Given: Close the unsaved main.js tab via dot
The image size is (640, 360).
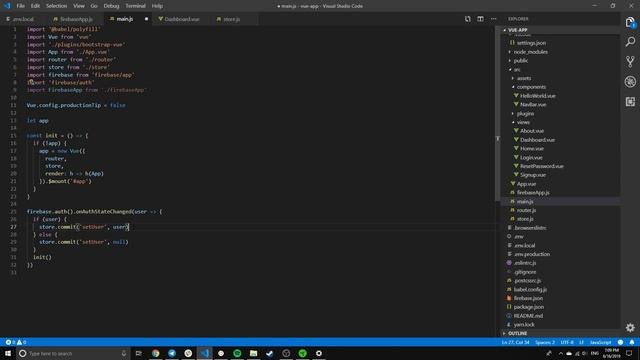Looking at the screenshot, I should pos(146,19).
